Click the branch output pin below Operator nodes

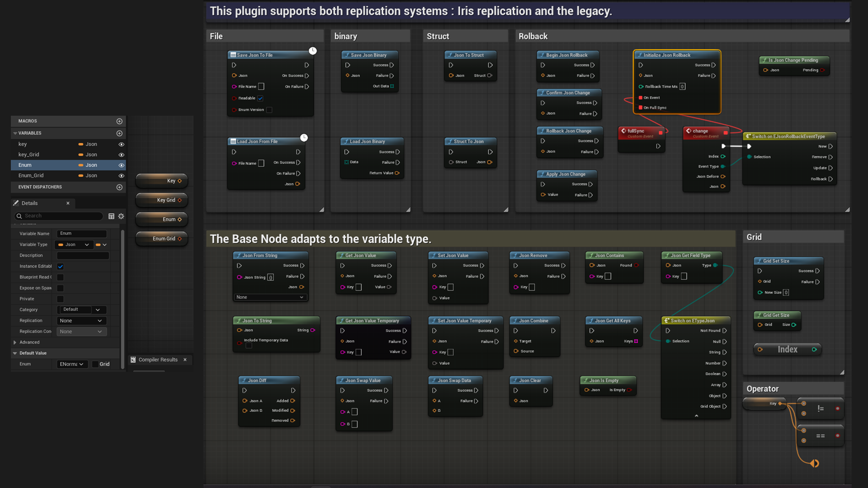tap(815, 463)
